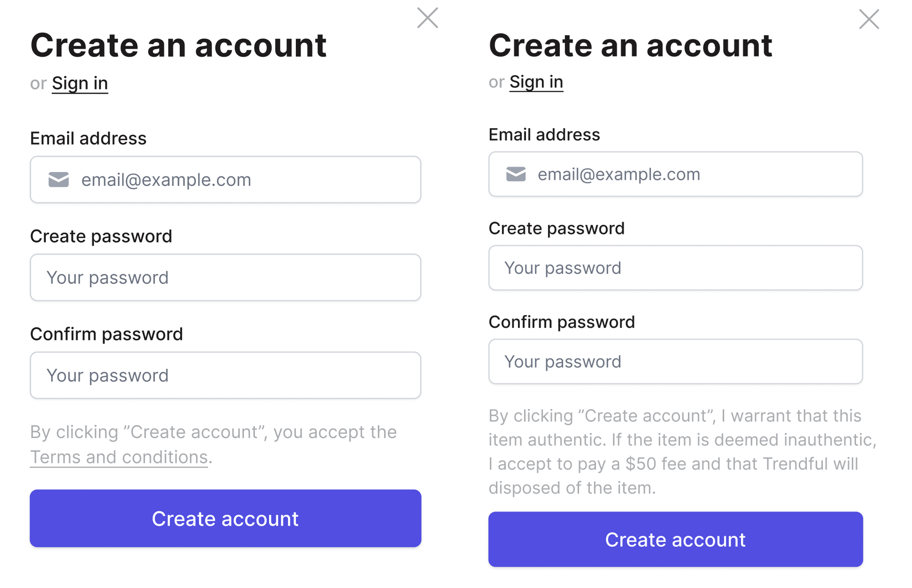Click the right Confirm password label
912x588 pixels.
[x=562, y=322]
